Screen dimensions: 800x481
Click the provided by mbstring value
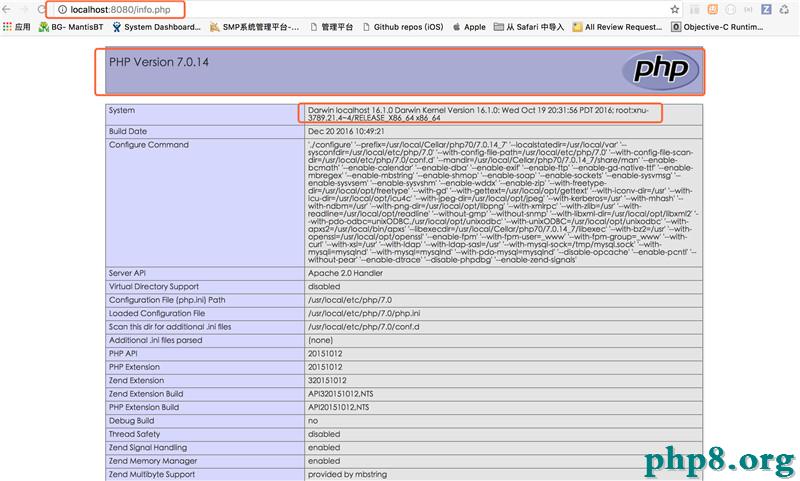tap(347, 474)
